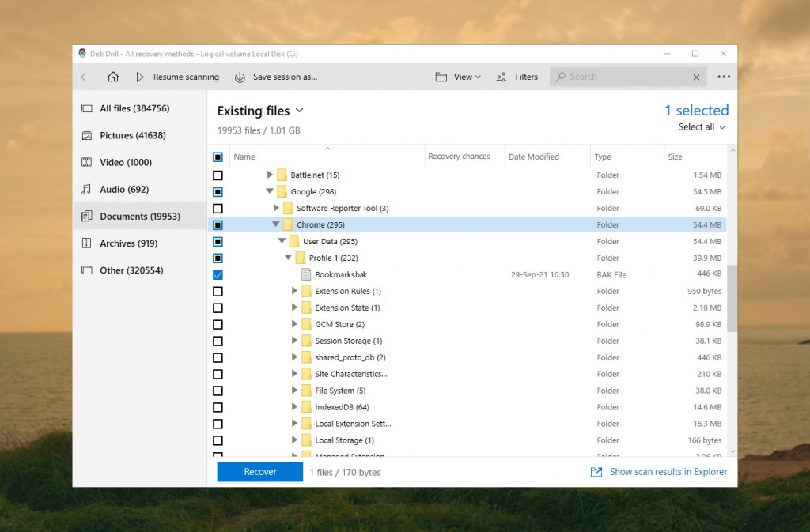The width and height of the screenshot is (810, 532).
Task: Click the home icon in the toolbar
Action: coord(113,77)
